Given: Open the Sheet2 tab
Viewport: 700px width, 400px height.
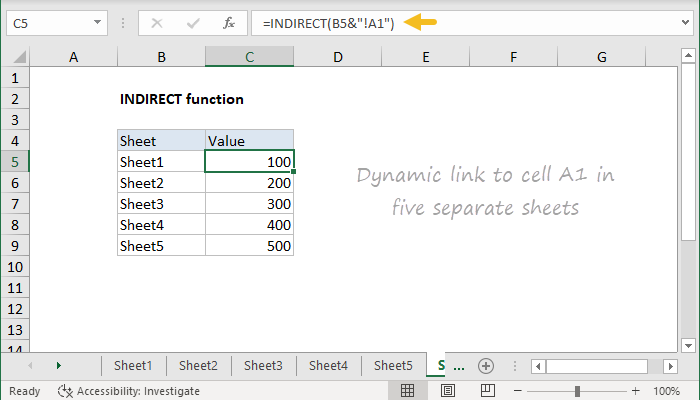Looking at the screenshot, I should click(198, 366).
